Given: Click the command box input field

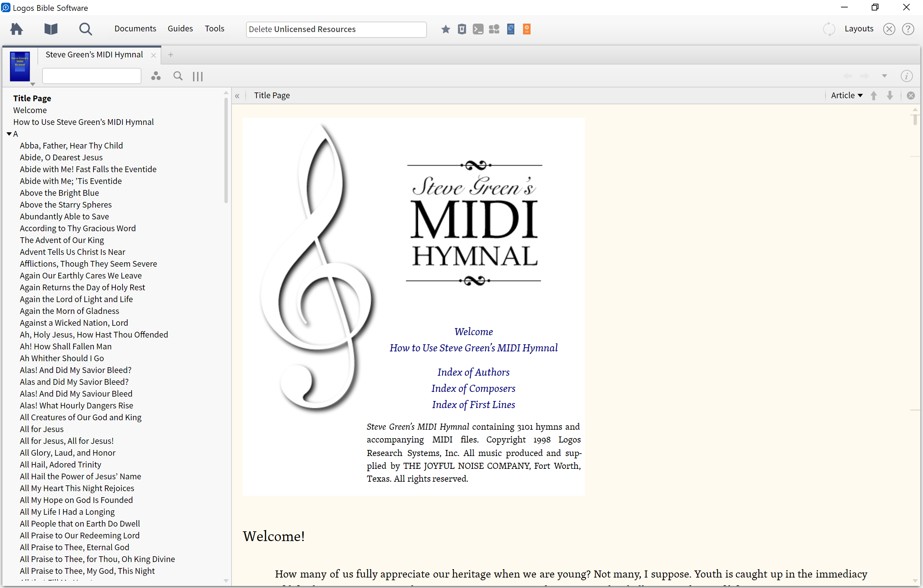Looking at the screenshot, I should [x=336, y=29].
